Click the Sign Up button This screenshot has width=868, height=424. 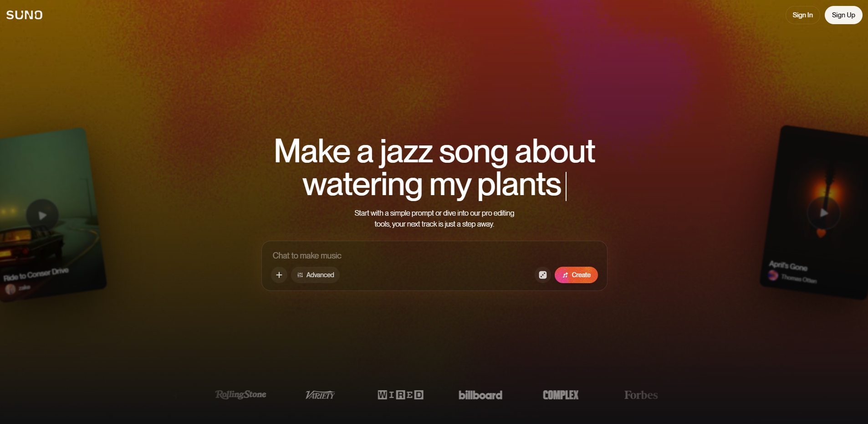(x=843, y=15)
